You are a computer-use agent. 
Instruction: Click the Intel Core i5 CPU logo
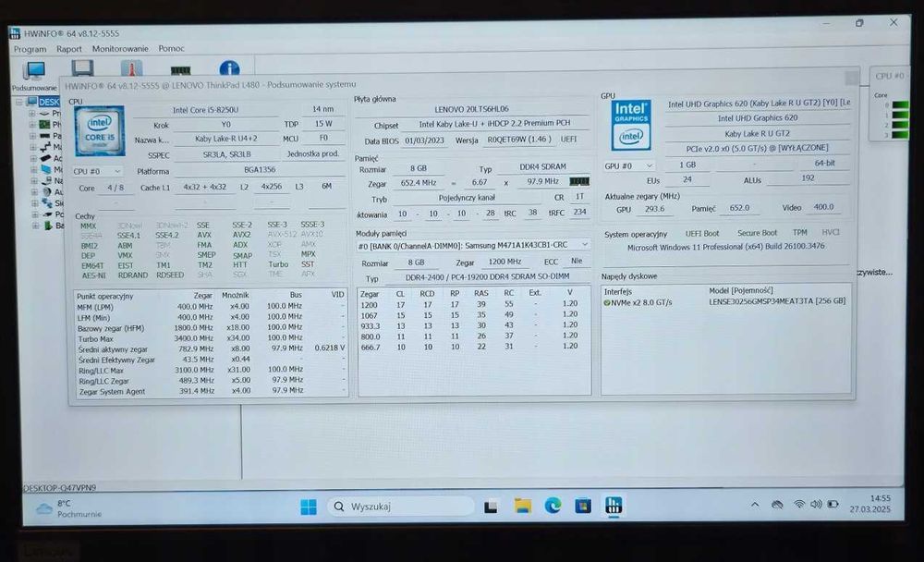click(x=100, y=131)
